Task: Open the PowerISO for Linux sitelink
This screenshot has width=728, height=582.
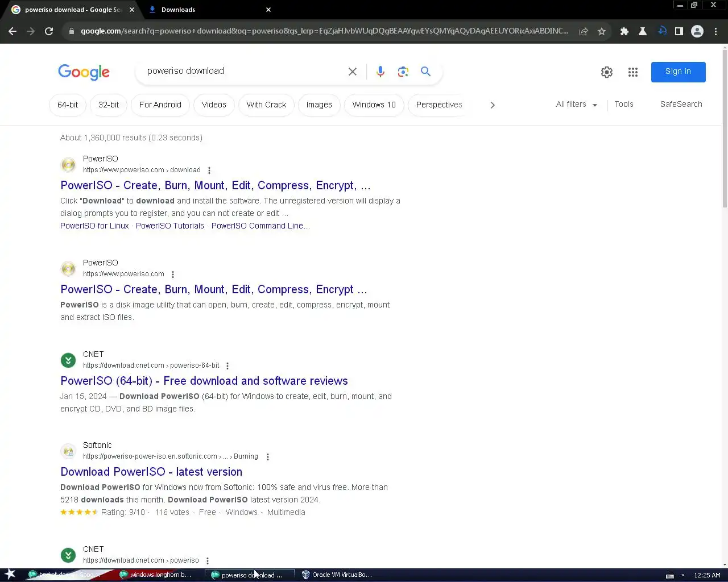Action: pyautogui.click(x=94, y=226)
